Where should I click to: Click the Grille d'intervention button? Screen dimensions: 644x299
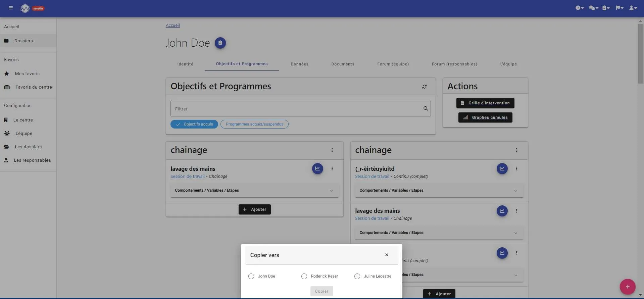pos(485,103)
